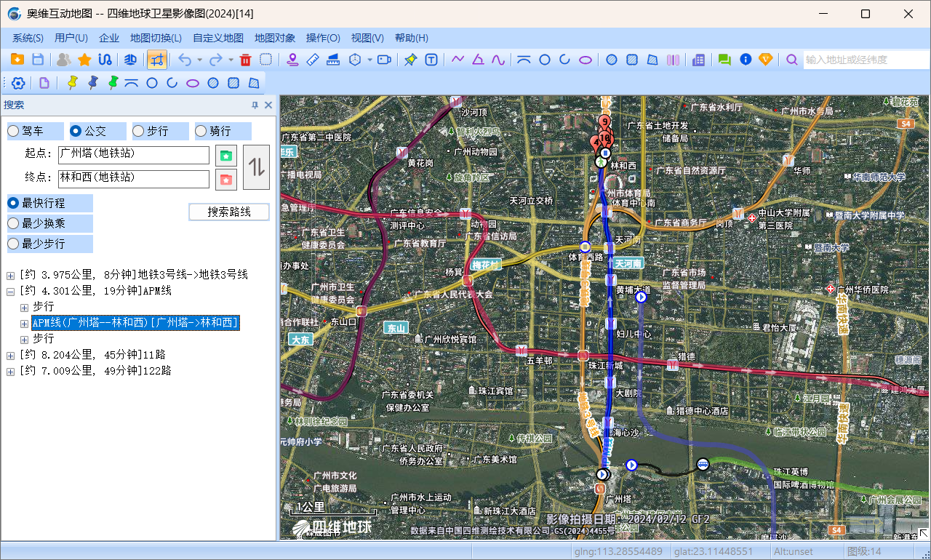The width and height of the screenshot is (931, 560).
Task: Pick end point with red flag button
Action: (226, 179)
